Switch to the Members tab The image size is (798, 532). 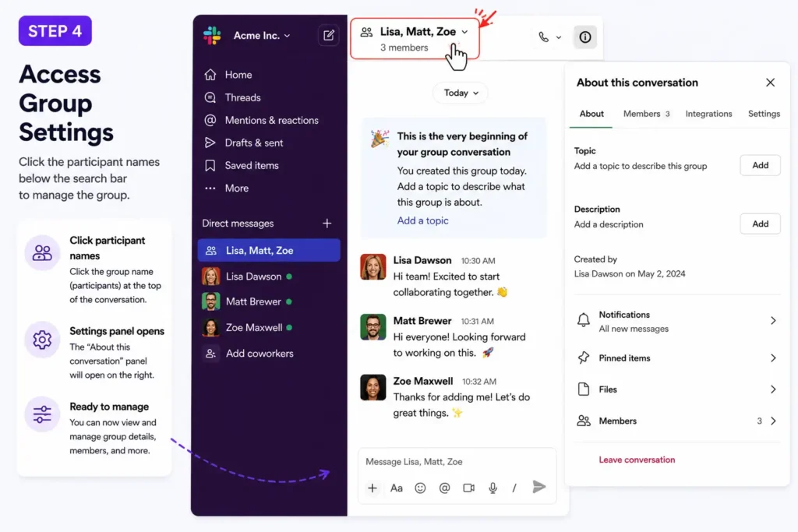[646, 114]
